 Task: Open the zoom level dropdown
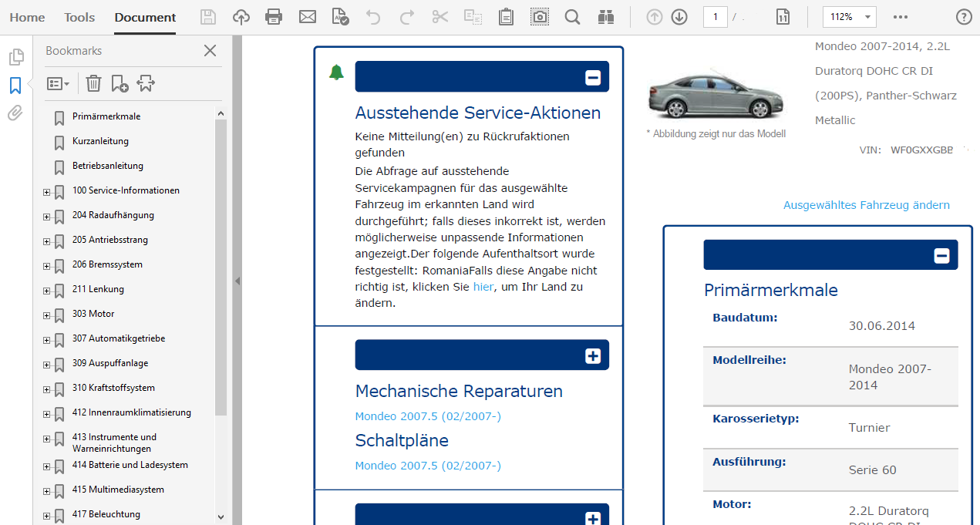point(869,17)
